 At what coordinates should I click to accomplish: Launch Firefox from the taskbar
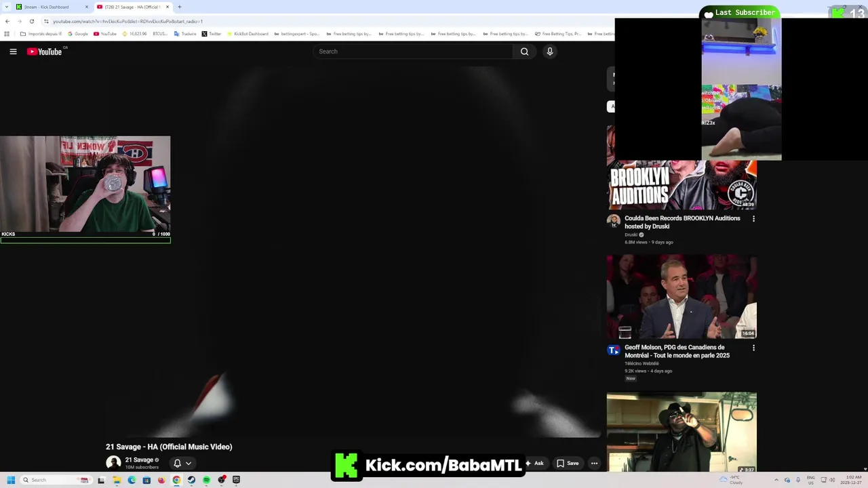click(x=161, y=480)
